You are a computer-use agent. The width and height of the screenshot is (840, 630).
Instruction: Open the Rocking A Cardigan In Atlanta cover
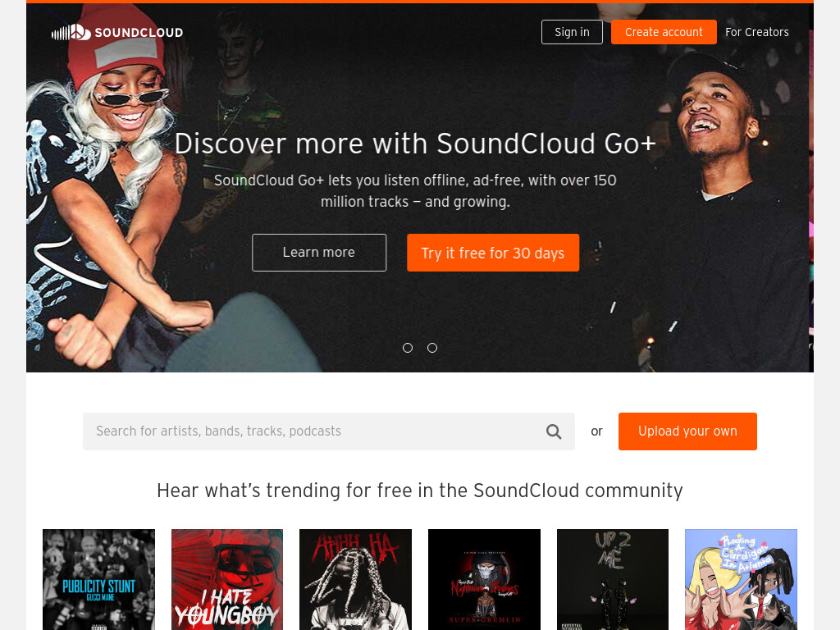click(x=741, y=580)
